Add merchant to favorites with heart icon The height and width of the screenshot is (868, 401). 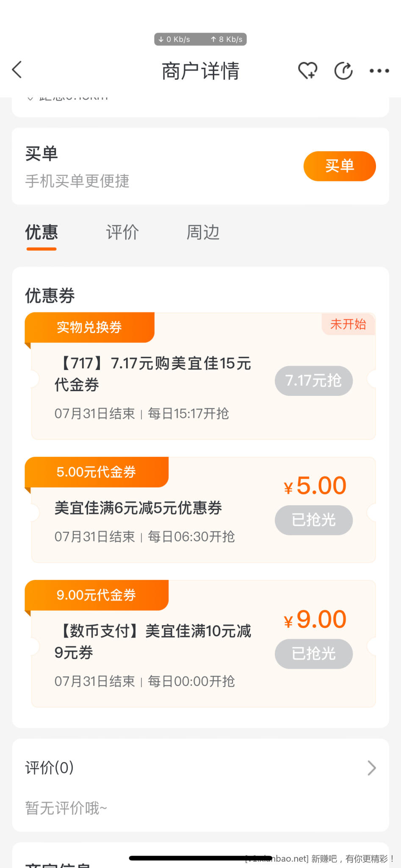tap(307, 70)
